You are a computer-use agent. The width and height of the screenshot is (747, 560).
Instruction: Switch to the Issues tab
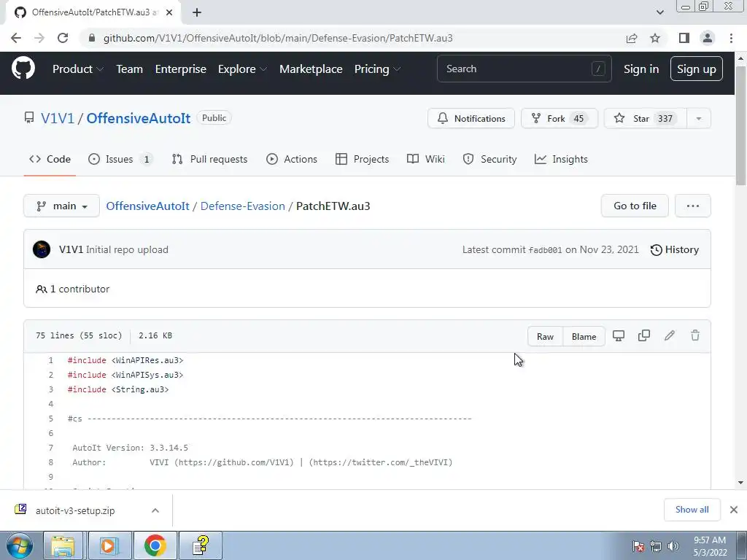pos(120,159)
